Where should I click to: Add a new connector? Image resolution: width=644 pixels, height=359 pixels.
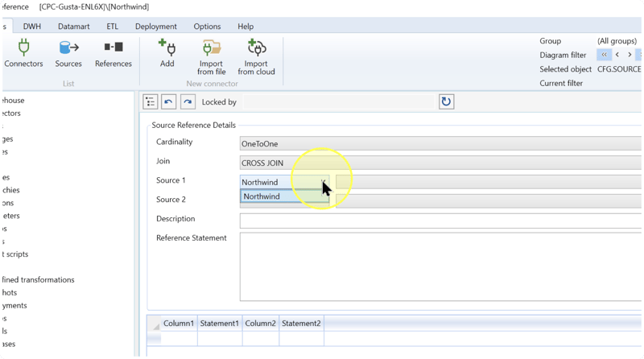(x=167, y=52)
